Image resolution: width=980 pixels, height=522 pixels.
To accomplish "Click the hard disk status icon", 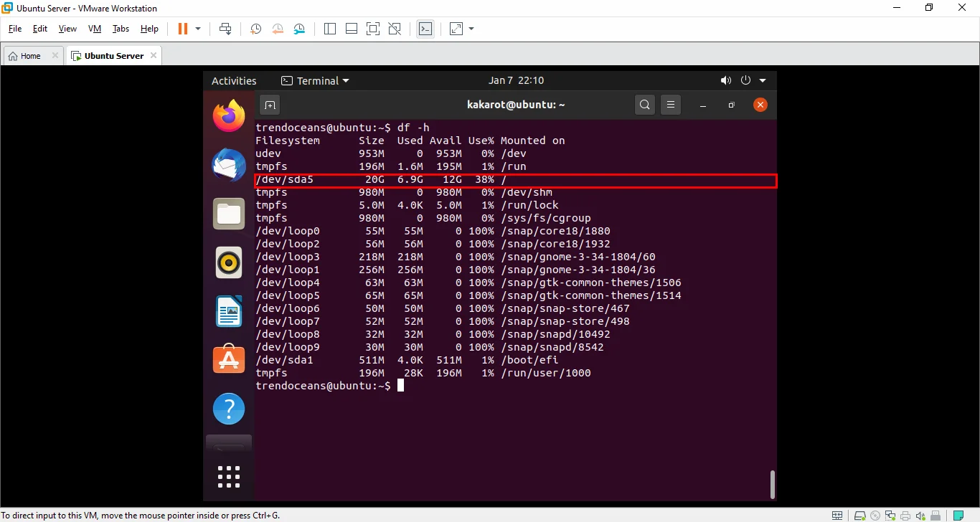I will click(859, 515).
